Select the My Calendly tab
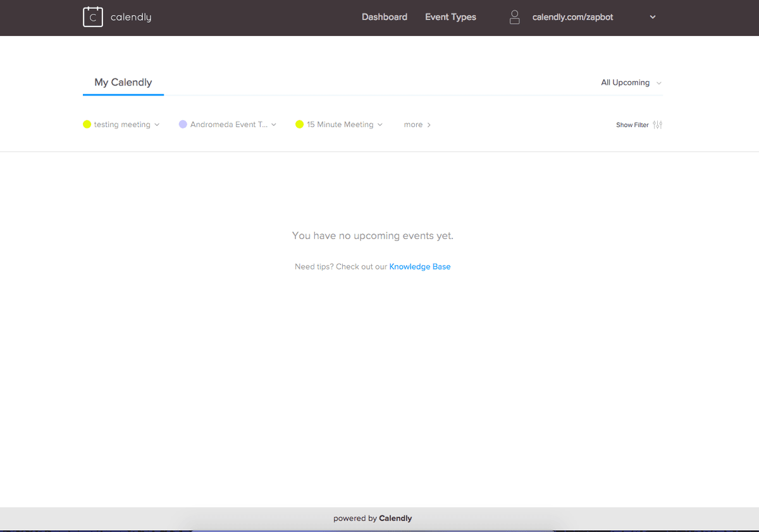759x532 pixels. pyautogui.click(x=123, y=82)
